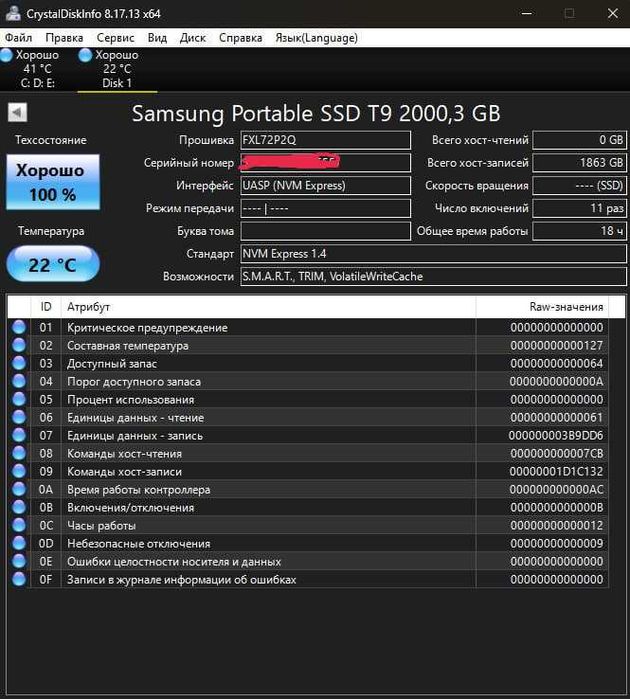Open the Вид menu
Screen dimensions: 630x699
pos(157,38)
